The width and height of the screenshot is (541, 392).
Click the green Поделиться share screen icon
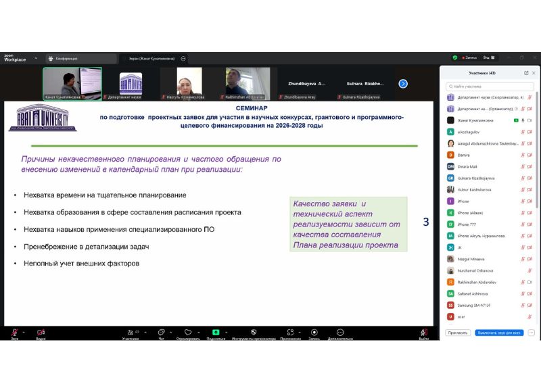(216, 332)
